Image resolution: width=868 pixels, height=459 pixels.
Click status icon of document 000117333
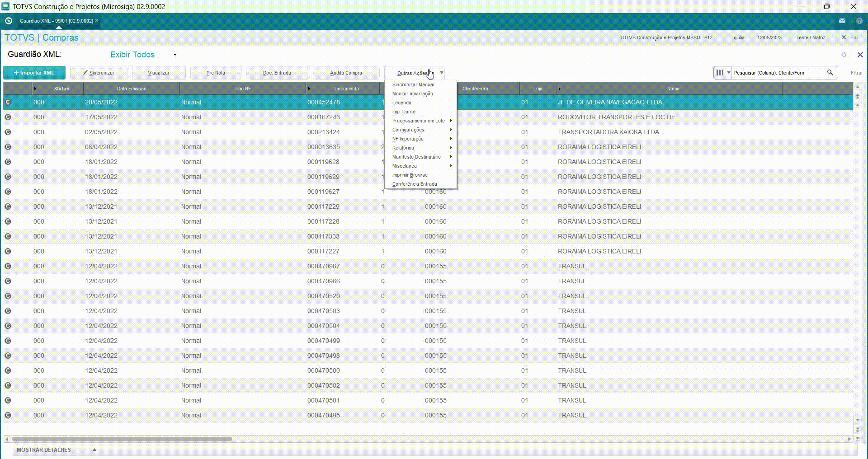[8, 236]
